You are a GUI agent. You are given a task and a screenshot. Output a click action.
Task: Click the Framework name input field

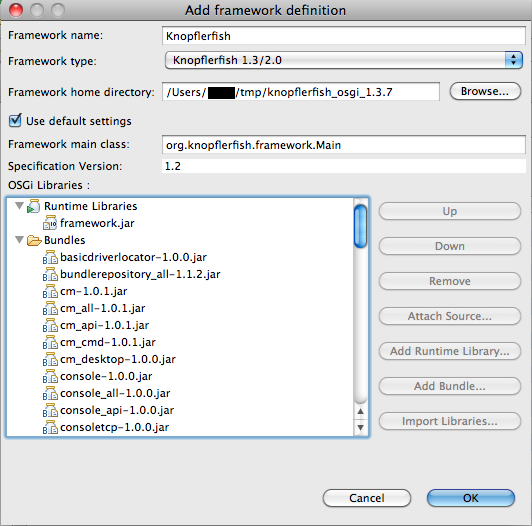(x=344, y=36)
